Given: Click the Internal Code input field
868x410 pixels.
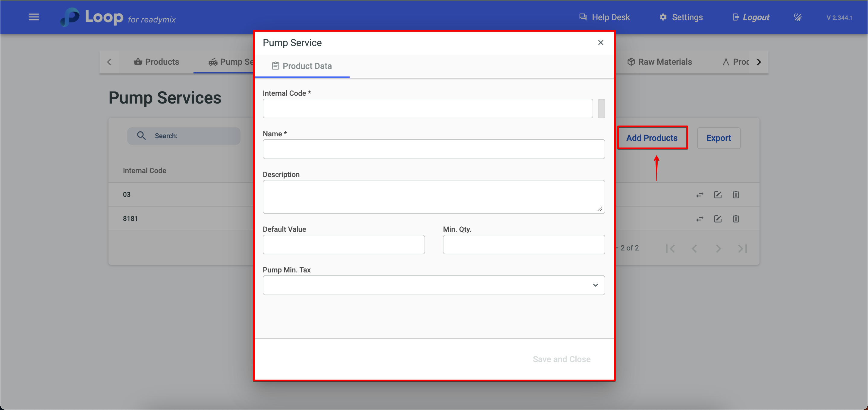Looking at the screenshot, I should (428, 108).
